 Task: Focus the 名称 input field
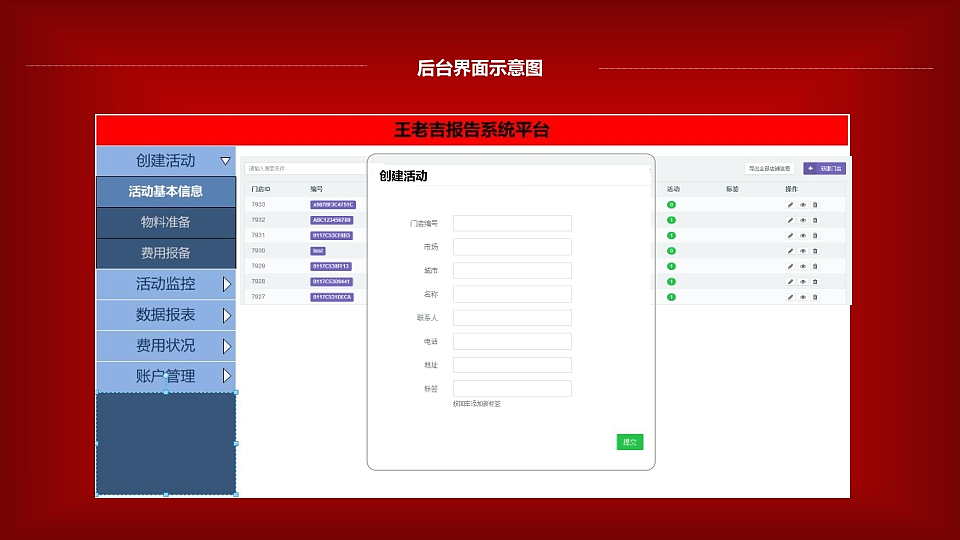click(512, 294)
